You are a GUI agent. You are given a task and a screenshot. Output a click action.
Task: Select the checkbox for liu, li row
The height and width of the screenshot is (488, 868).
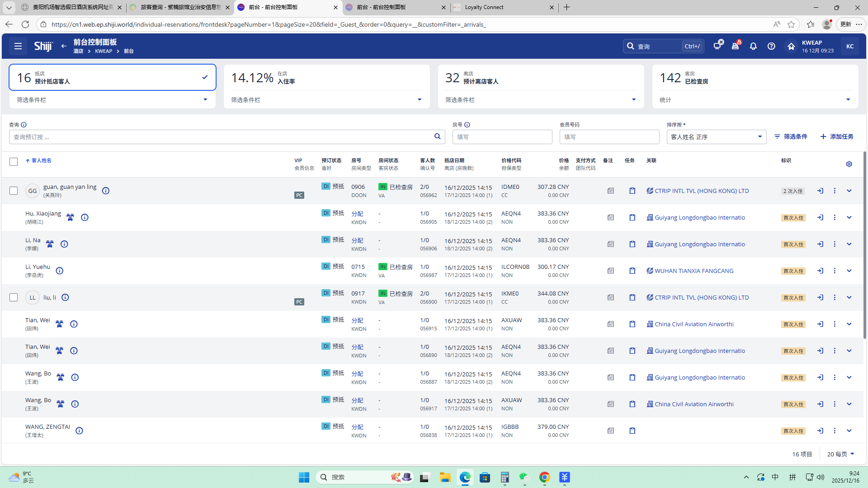14,297
